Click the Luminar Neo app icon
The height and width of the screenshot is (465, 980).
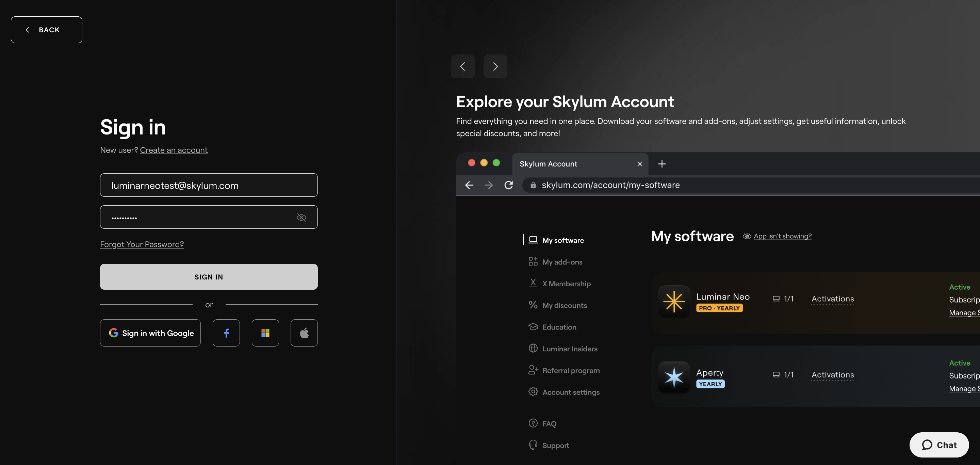(x=674, y=301)
